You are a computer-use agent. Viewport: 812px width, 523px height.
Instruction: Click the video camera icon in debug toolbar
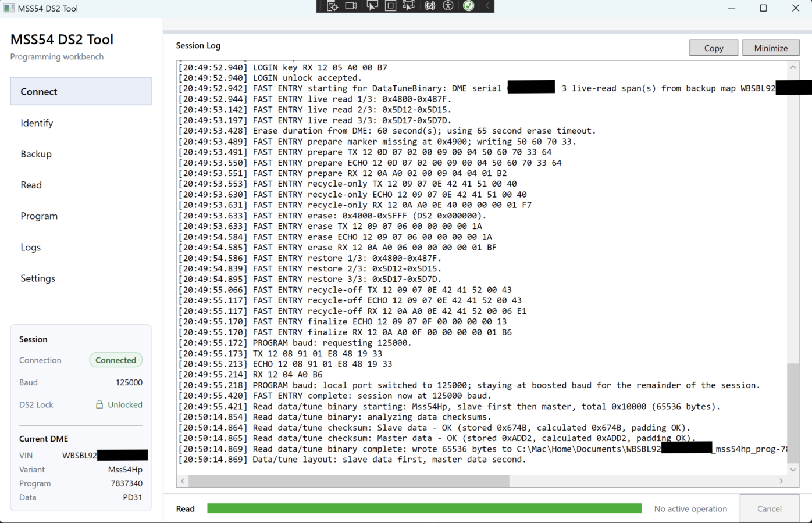click(351, 6)
